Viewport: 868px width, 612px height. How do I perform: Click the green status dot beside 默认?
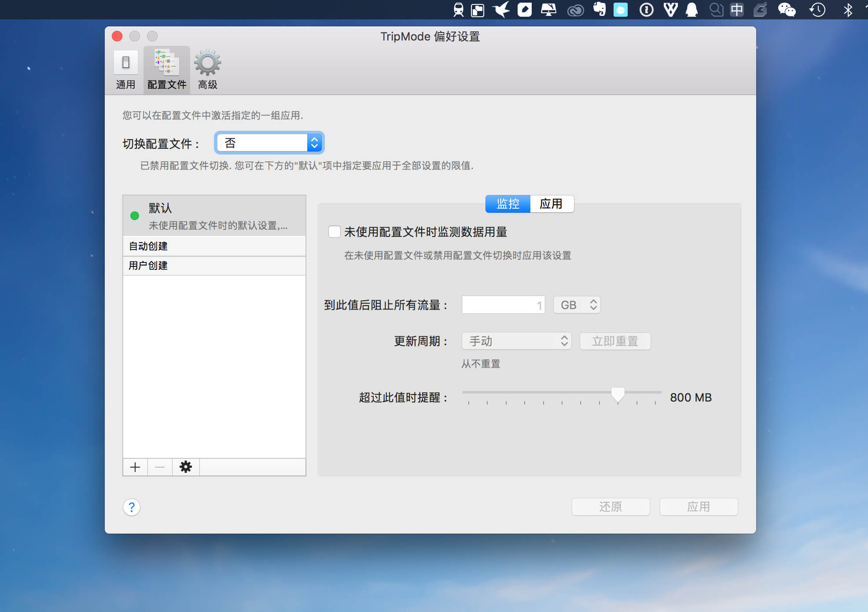coord(135,216)
